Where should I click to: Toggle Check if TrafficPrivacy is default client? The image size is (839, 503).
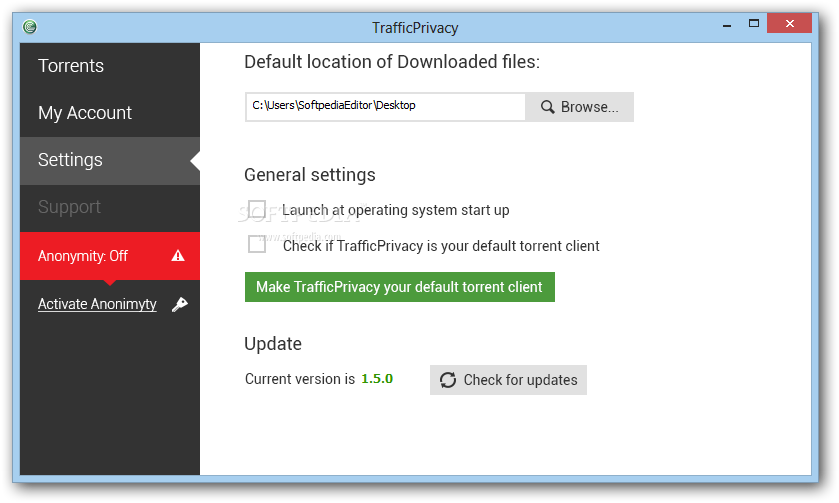tap(257, 245)
